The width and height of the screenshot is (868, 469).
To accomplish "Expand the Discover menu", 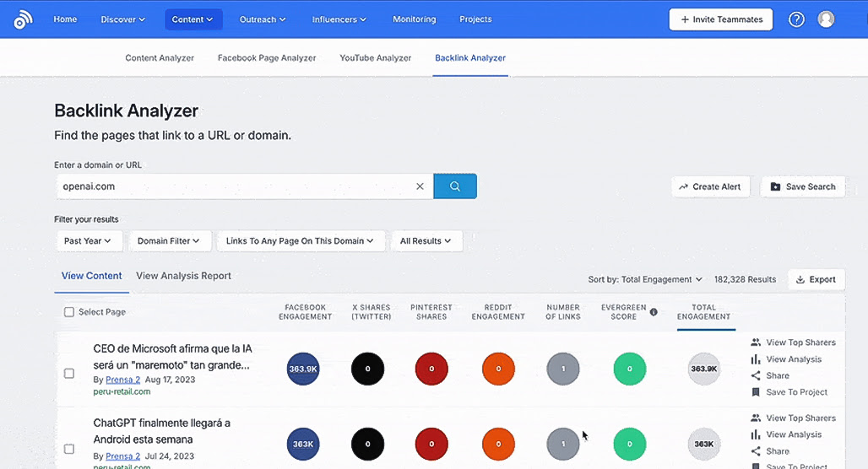I will tap(122, 19).
